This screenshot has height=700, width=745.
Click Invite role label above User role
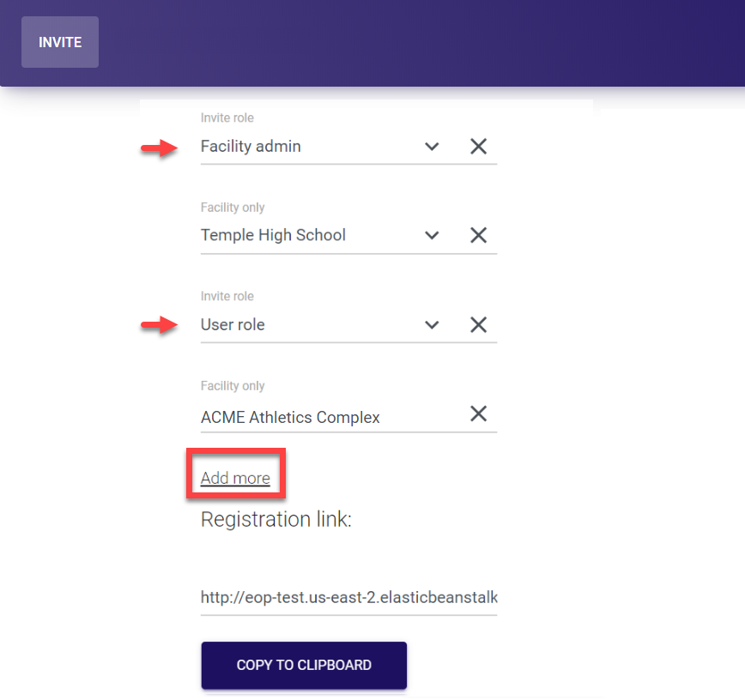[227, 296]
